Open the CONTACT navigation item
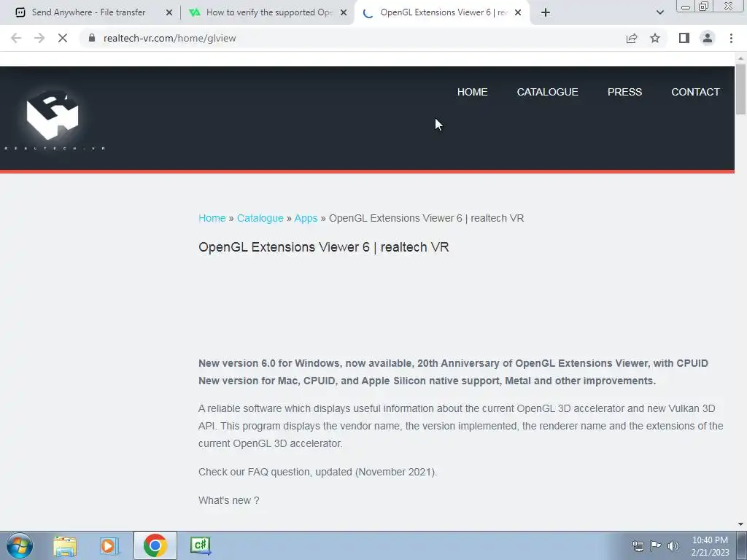This screenshot has height=560, width=747. 695,92
